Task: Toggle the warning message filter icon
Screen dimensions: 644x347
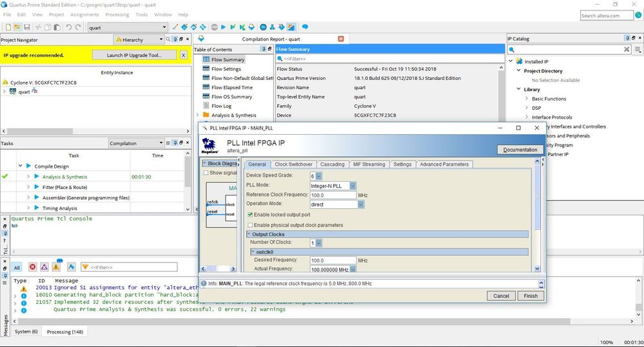Action: (x=57, y=266)
